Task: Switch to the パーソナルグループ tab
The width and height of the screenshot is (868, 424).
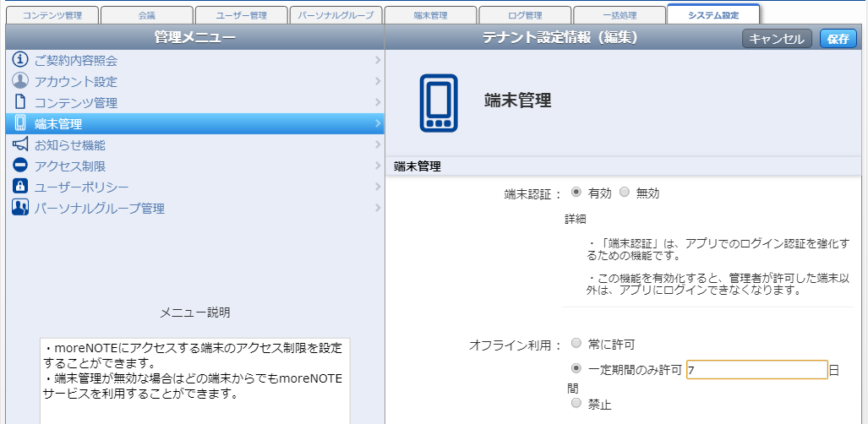Action: point(336,15)
